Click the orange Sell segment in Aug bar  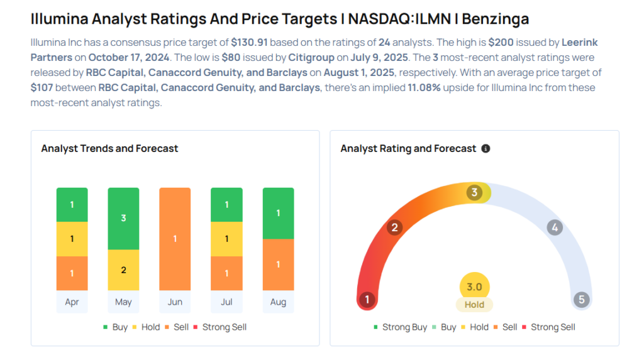click(x=278, y=264)
